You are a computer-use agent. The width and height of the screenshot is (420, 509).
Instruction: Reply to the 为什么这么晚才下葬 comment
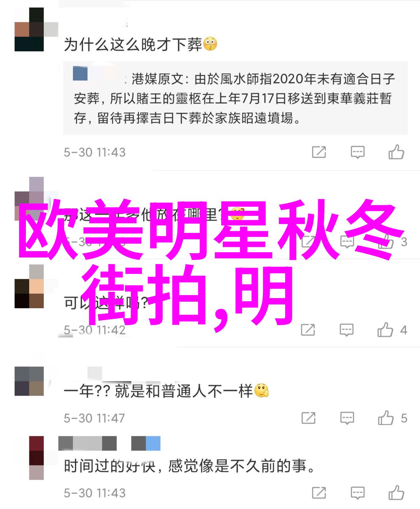[x=357, y=152]
